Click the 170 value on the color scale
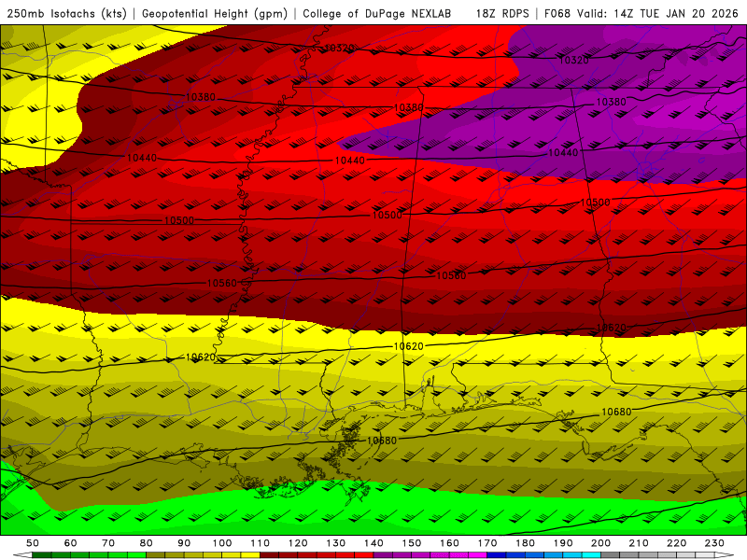747x560 pixels. (x=487, y=543)
